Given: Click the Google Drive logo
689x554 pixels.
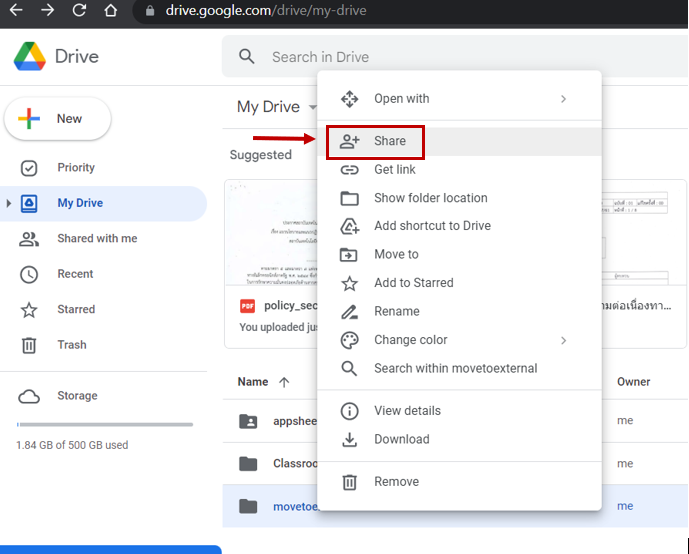Looking at the screenshot, I should [29, 57].
